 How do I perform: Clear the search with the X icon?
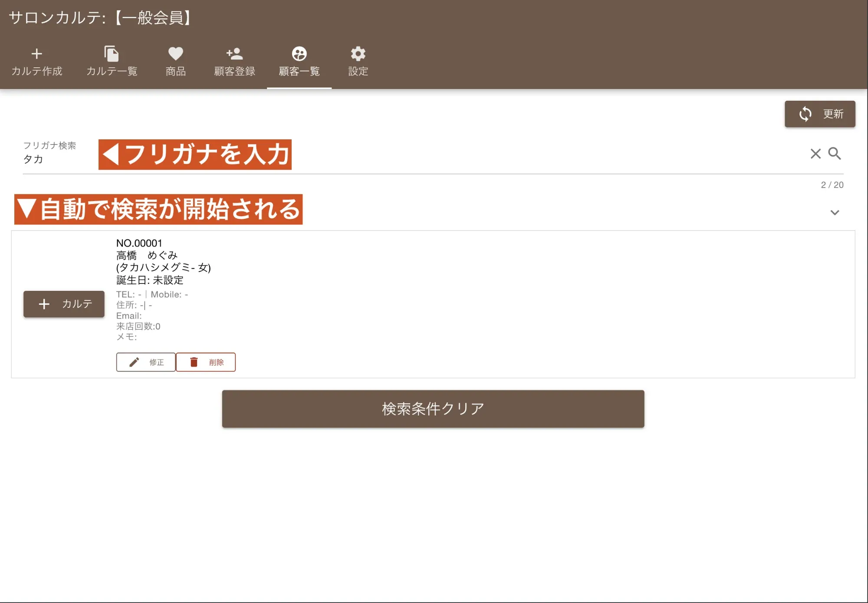pyautogui.click(x=815, y=154)
